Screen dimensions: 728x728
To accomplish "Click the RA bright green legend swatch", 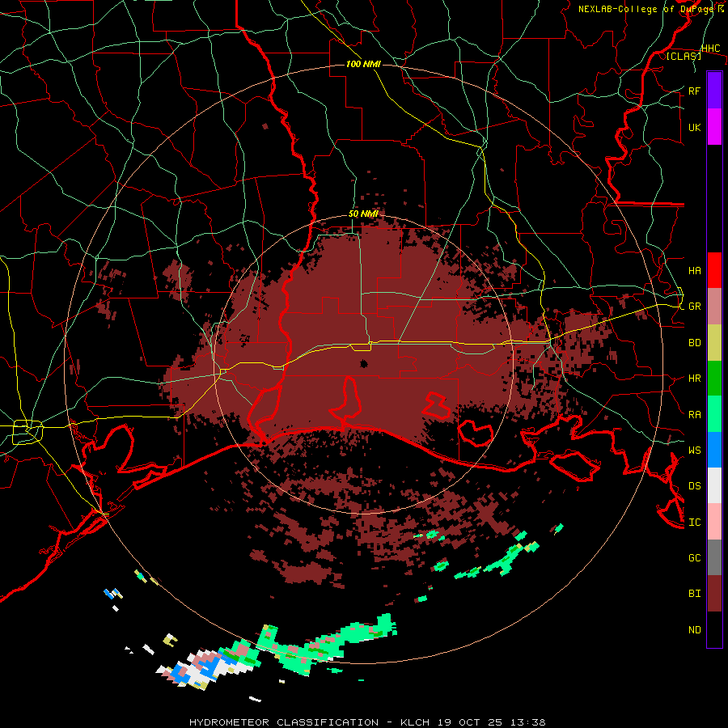I will pos(714,414).
